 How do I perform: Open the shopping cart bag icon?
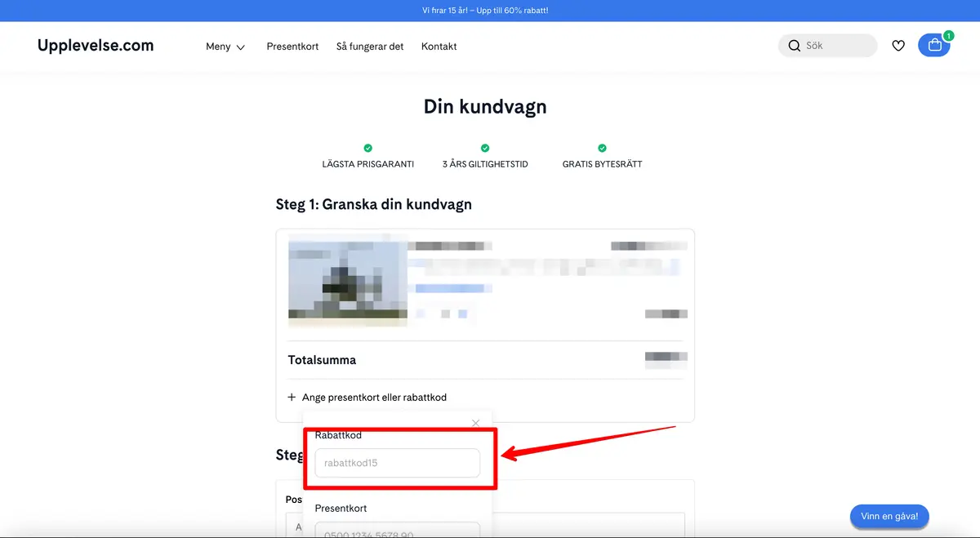(x=933, y=46)
